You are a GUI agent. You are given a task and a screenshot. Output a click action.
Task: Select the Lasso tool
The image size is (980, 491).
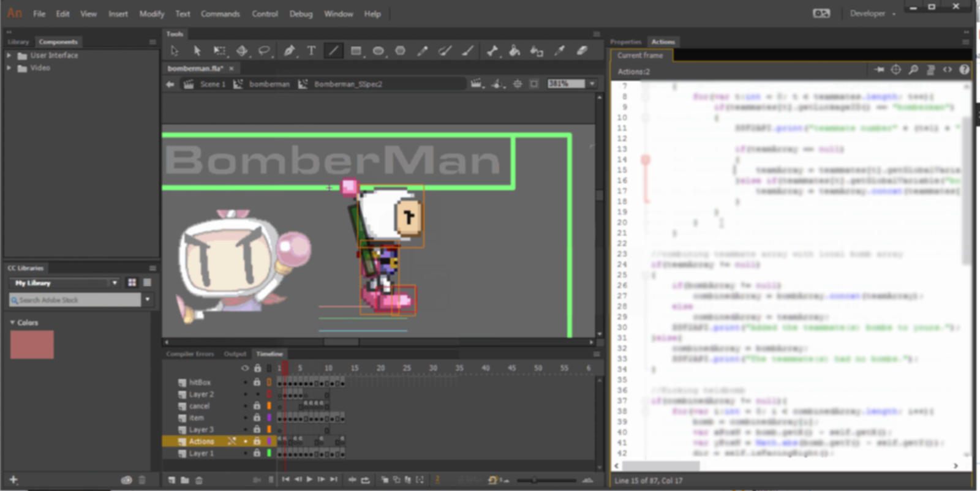(264, 51)
